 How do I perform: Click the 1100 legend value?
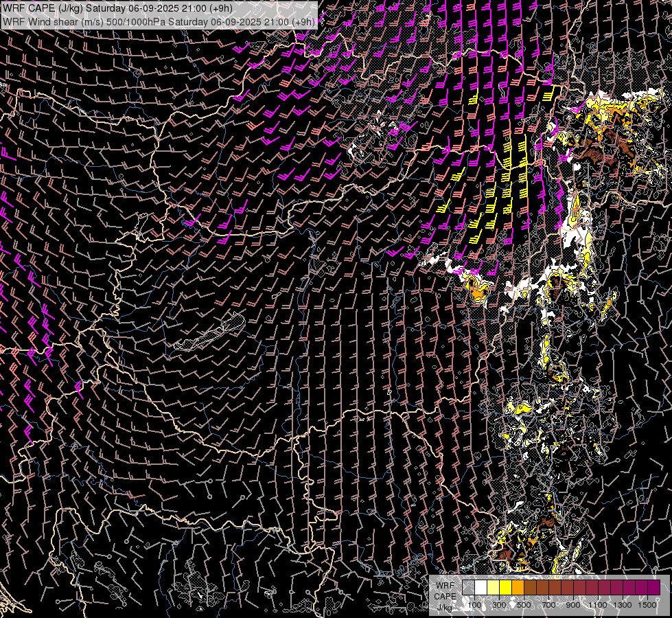pyautogui.click(x=598, y=605)
